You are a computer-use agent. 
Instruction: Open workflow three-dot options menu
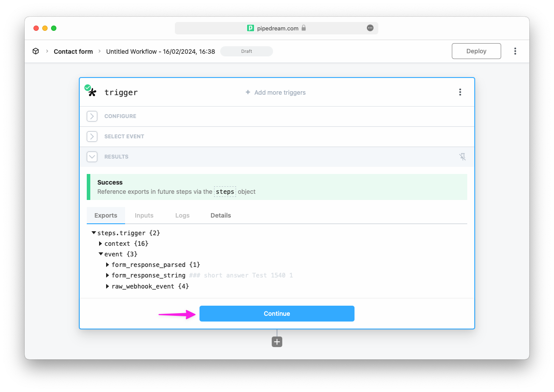[515, 51]
